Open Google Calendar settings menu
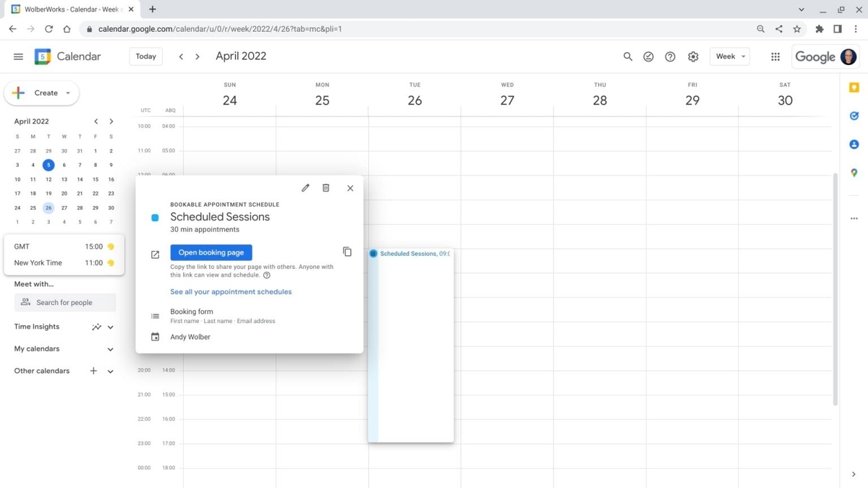The width and height of the screenshot is (868, 488). (692, 56)
